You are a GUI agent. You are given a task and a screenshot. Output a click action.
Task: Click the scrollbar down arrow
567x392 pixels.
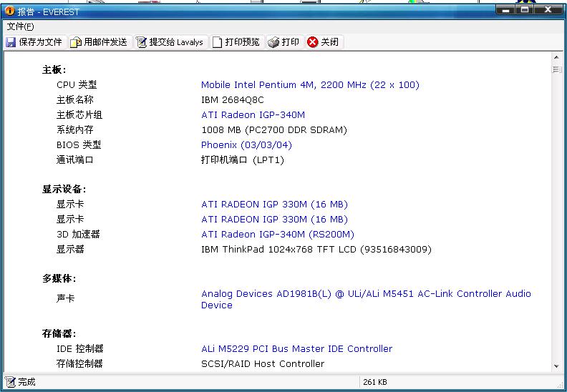[556, 366]
